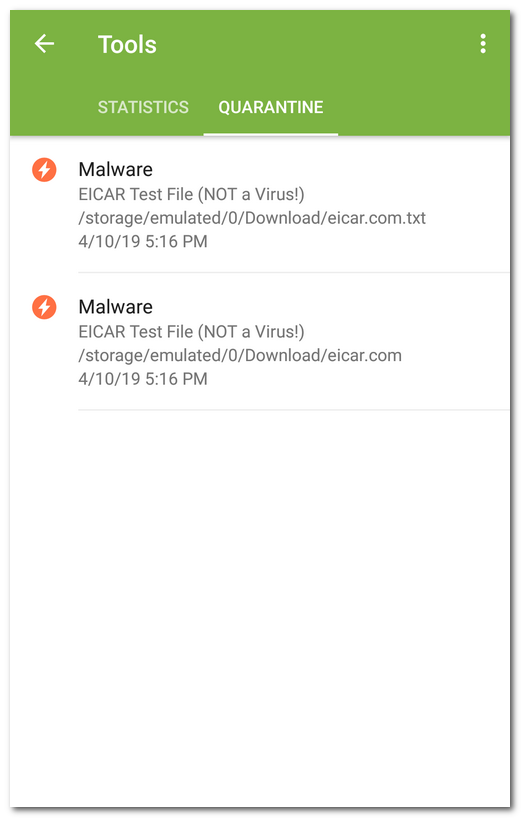
Task: Tap lightning icon beside the eicar.com entry
Action: [44, 307]
